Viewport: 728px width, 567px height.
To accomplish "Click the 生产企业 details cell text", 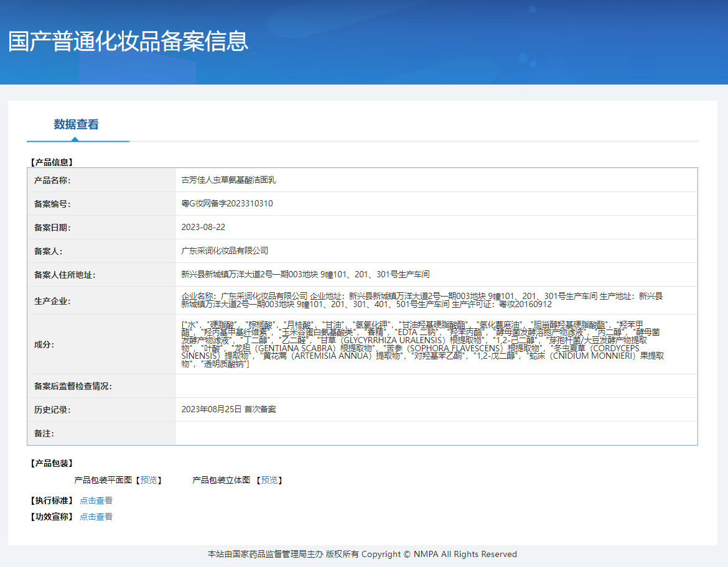I will click(422, 300).
